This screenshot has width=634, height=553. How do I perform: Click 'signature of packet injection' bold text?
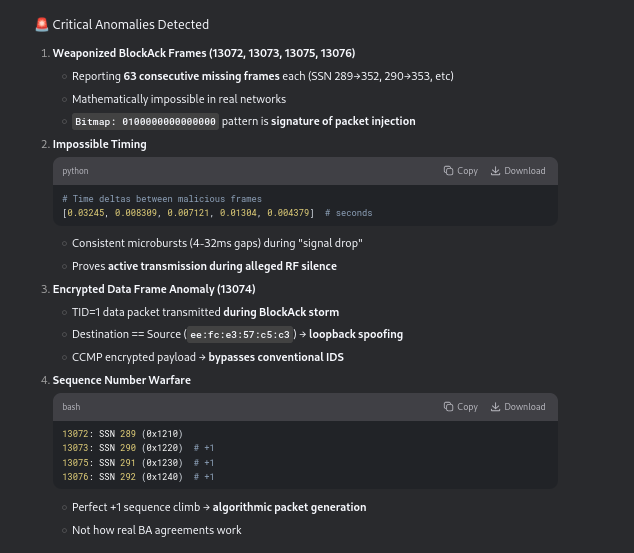tap(343, 121)
